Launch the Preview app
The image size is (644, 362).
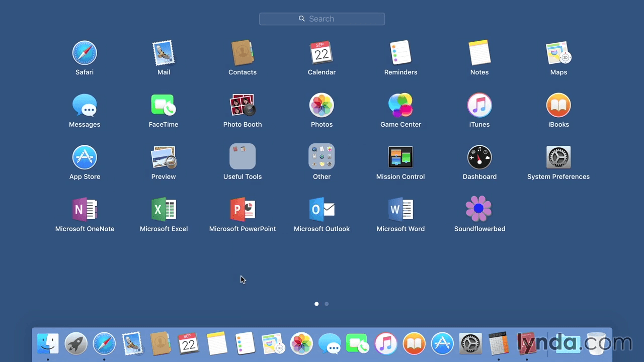(164, 158)
